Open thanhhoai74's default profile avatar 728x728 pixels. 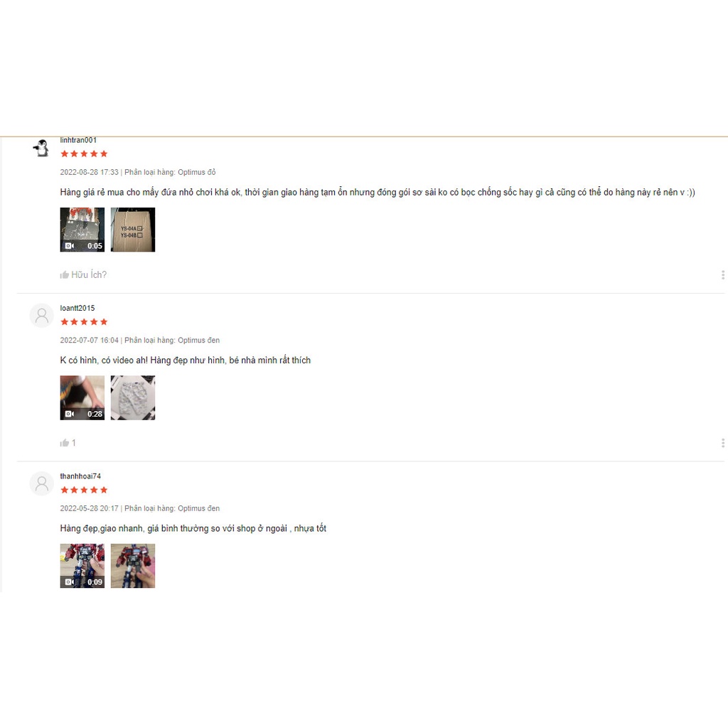pos(41,483)
